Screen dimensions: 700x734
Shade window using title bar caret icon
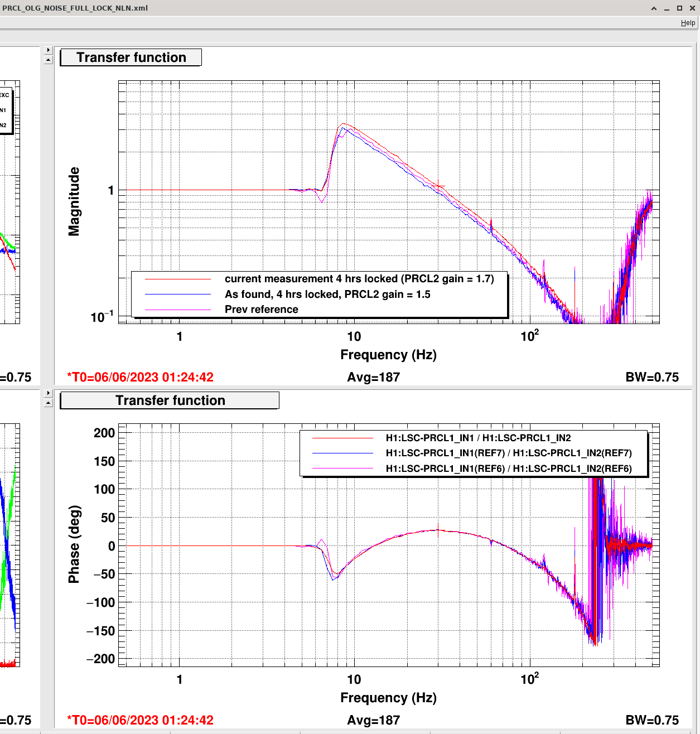654,8
